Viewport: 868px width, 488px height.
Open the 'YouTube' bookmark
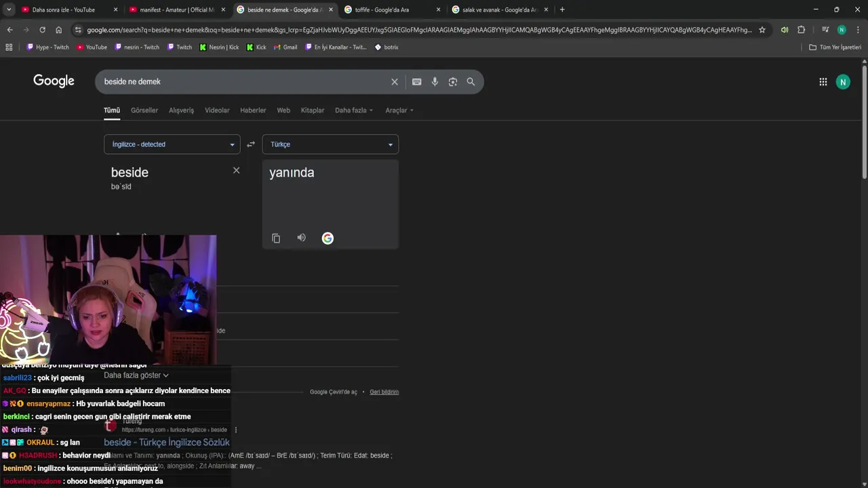[92, 47]
